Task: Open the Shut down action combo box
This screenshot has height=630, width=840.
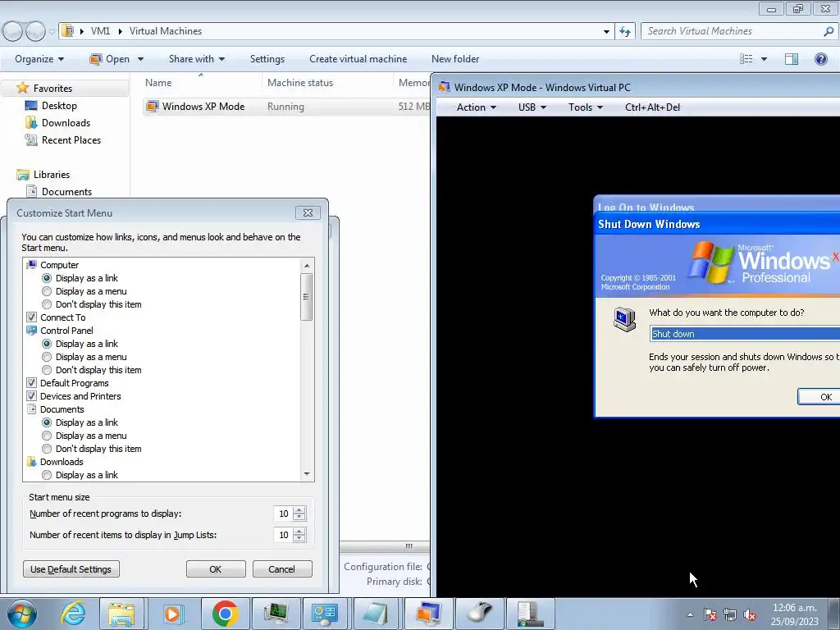Action: (x=745, y=334)
